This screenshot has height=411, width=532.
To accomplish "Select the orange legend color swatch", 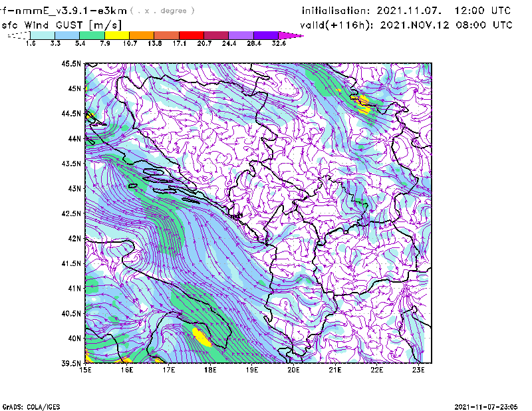I will point(142,35).
